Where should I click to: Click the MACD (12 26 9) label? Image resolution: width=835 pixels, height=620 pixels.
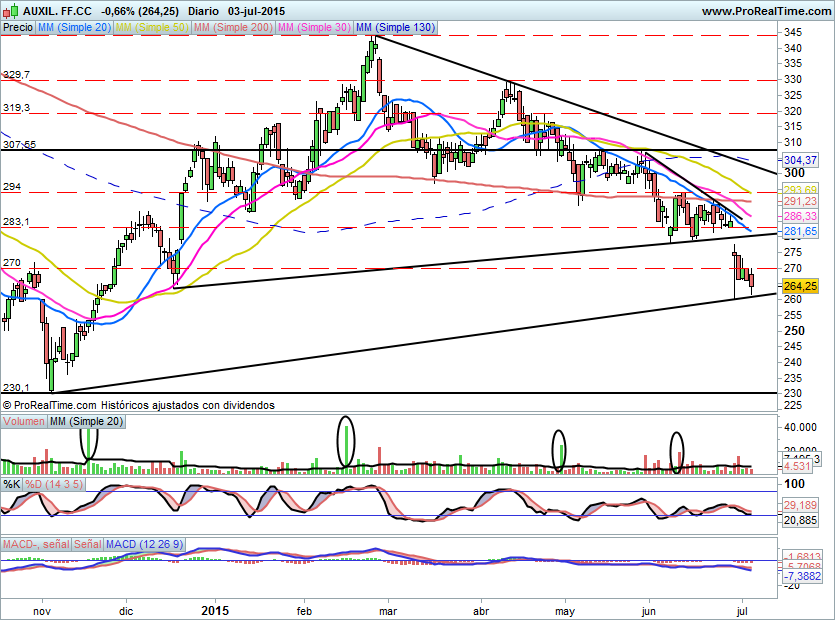coord(145,544)
